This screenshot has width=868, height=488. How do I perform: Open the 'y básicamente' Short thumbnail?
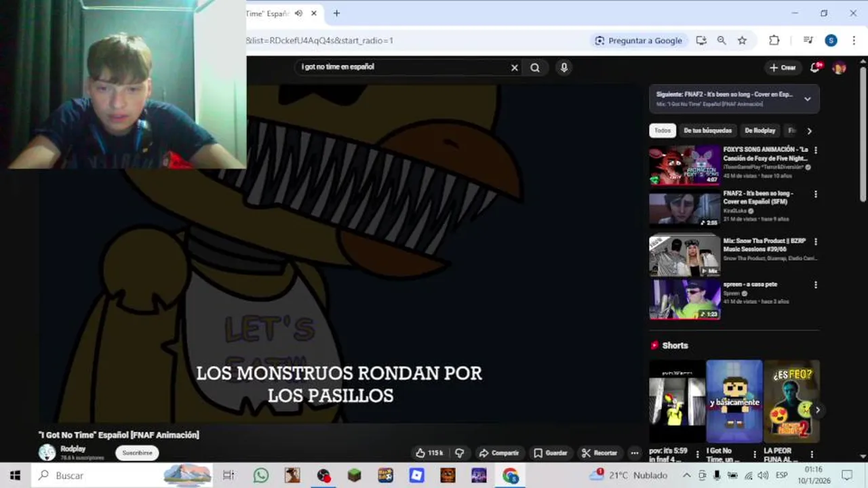click(734, 401)
